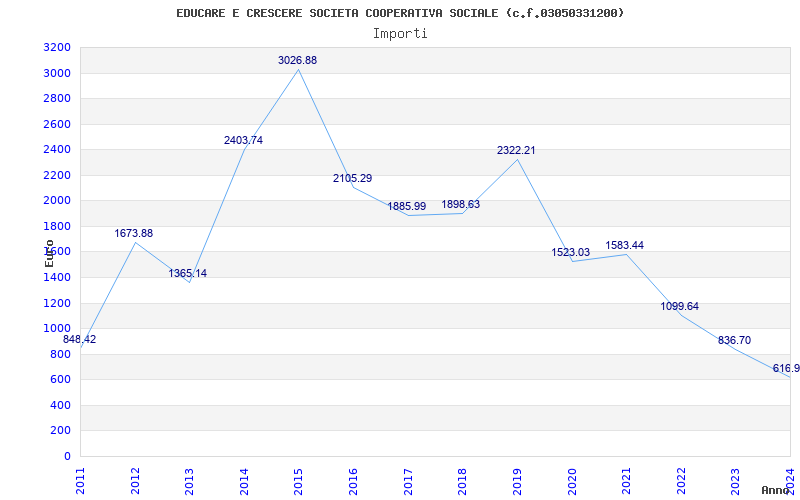Click the y-axis value 1400
Image resolution: width=800 pixels, height=500 pixels.
point(57,278)
